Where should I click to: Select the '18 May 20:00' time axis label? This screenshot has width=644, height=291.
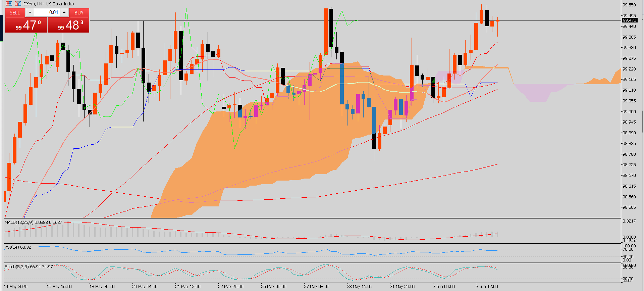pyautogui.click(x=102, y=286)
